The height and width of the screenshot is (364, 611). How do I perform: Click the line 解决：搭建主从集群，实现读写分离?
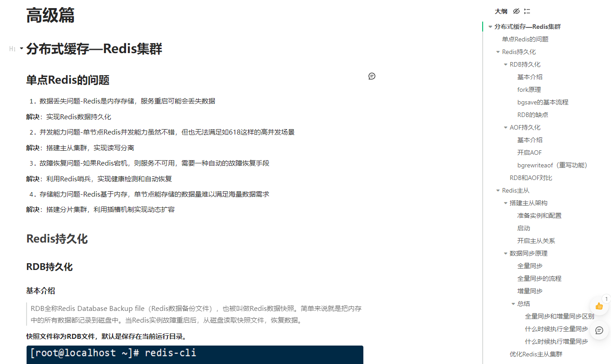[80, 148]
